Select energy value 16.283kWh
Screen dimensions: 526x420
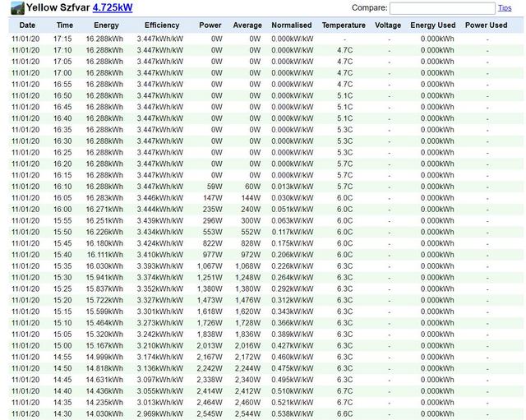pos(104,198)
